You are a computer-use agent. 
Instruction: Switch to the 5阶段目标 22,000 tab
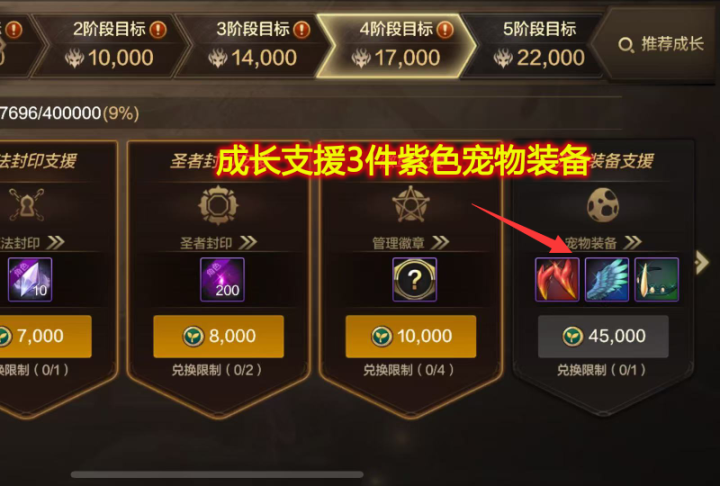(x=535, y=45)
